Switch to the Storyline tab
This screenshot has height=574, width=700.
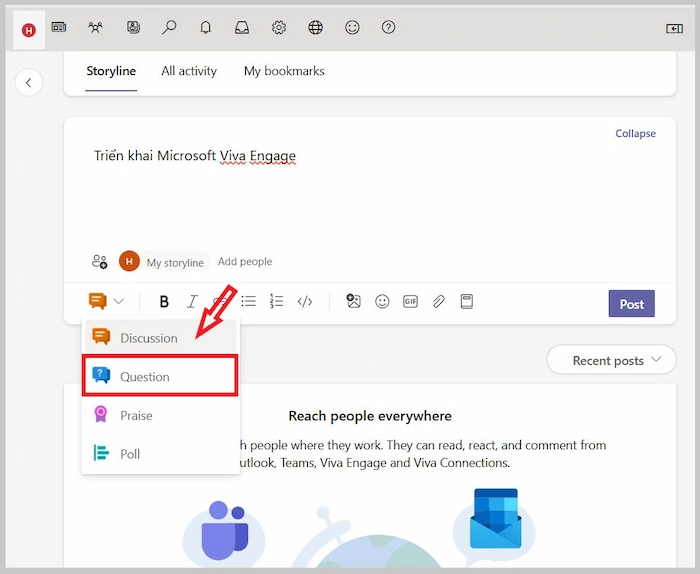point(111,71)
